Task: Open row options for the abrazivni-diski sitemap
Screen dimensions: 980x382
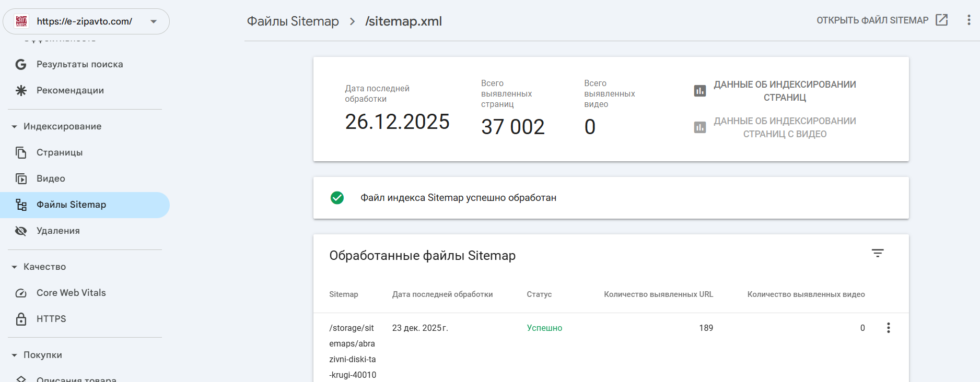Action: [888, 328]
